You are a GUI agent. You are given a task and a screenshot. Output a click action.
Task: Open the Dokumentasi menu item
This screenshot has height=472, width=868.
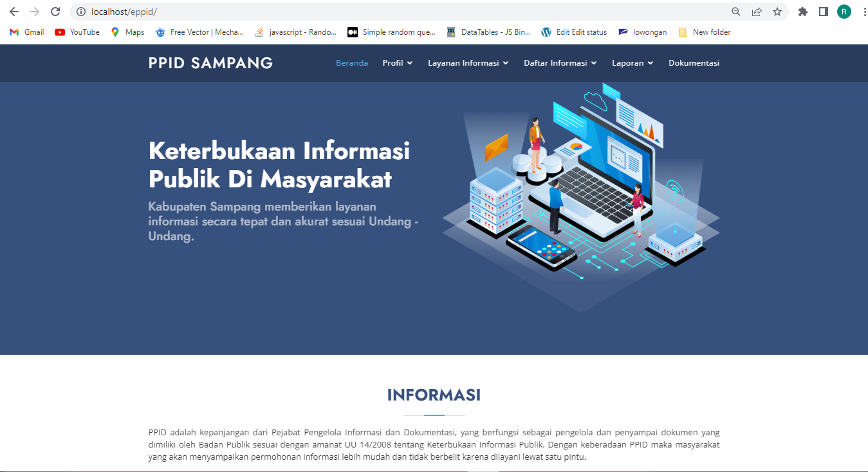point(694,63)
